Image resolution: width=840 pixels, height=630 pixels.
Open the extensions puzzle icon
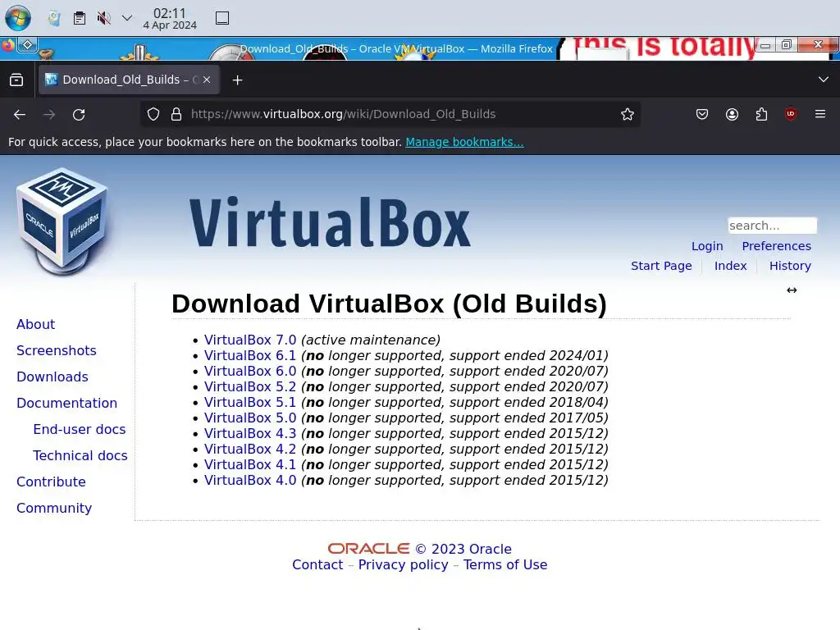[761, 114]
